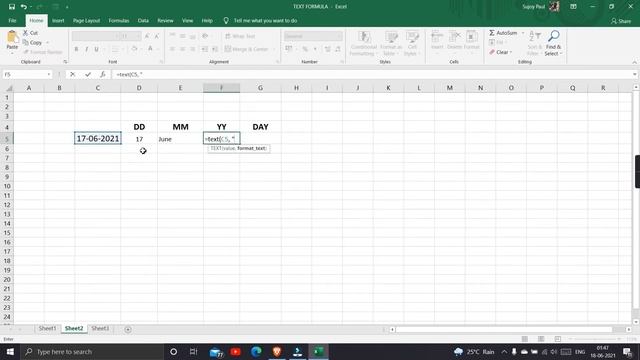The width and height of the screenshot is (640, 360).
Task: Open Brave browser in taskbar
Action: 277,351
